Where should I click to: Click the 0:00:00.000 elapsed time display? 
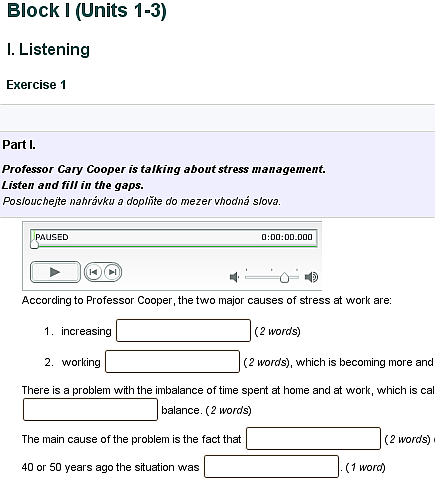click(x=287, y=237)
